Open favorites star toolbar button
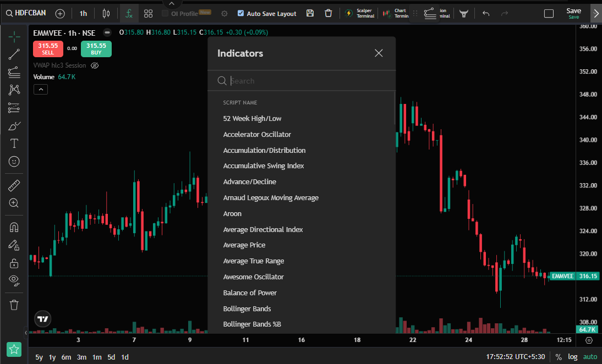The width and height of the screenshot is (602, 364). pos(14,349)
